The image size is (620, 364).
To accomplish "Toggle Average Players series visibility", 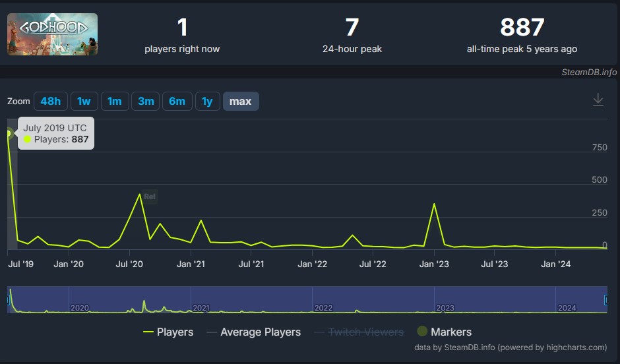I will point(253,332).
